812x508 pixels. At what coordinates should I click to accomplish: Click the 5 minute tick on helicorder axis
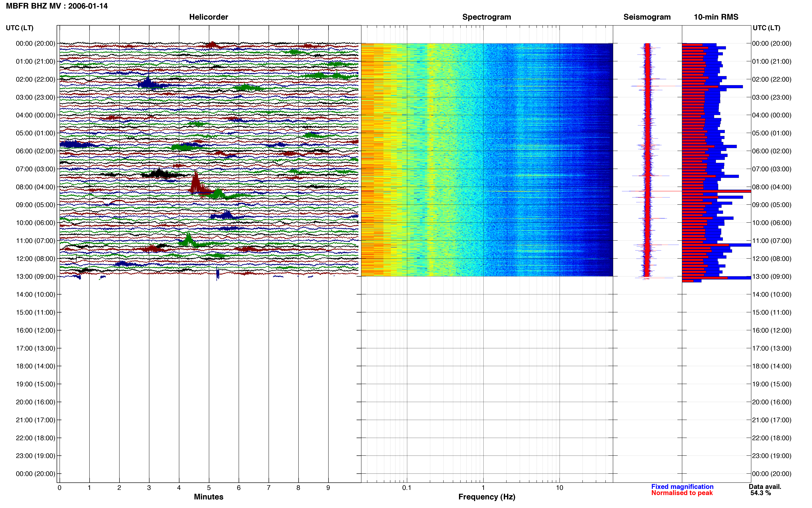click(x=209, y=487)
